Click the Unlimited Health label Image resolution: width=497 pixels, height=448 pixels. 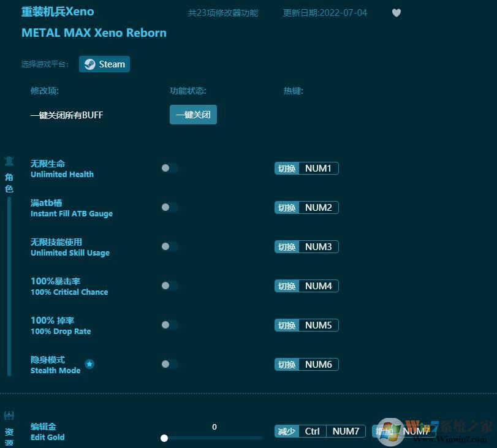(x=62, y=175)
